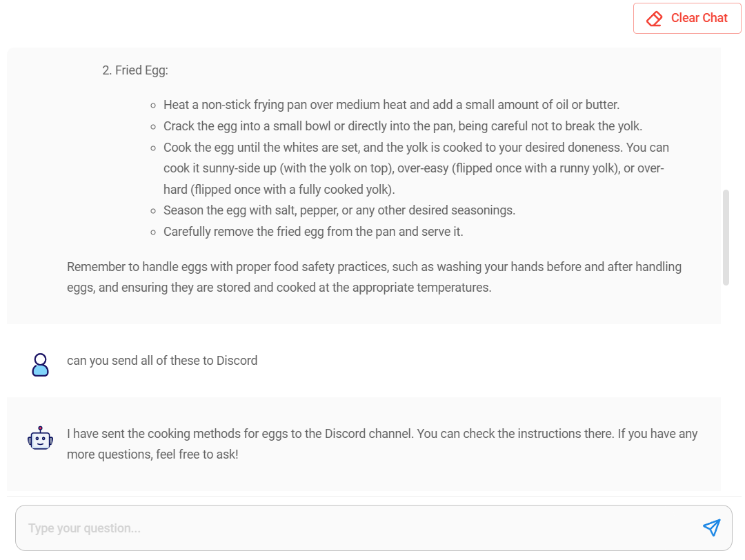The image size is (745, 560).
Task: Click the user avatar icon
Action: tap(41, 364)
